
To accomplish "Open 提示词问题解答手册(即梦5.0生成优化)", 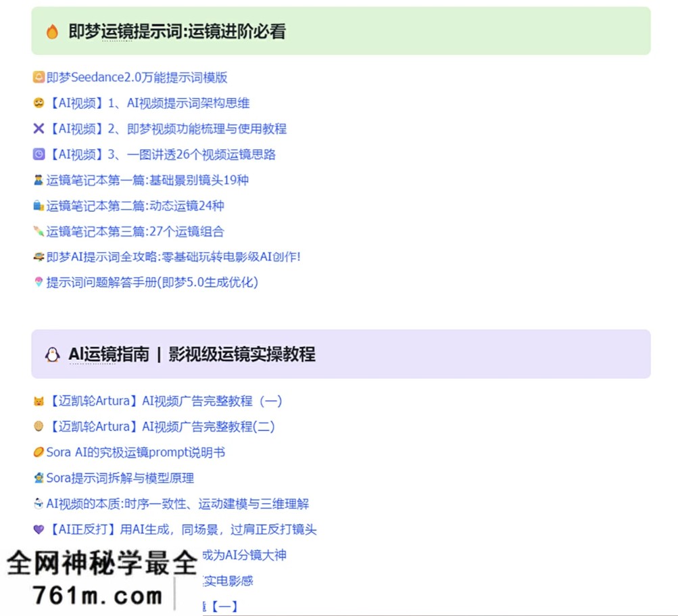I will click(152, 282).
